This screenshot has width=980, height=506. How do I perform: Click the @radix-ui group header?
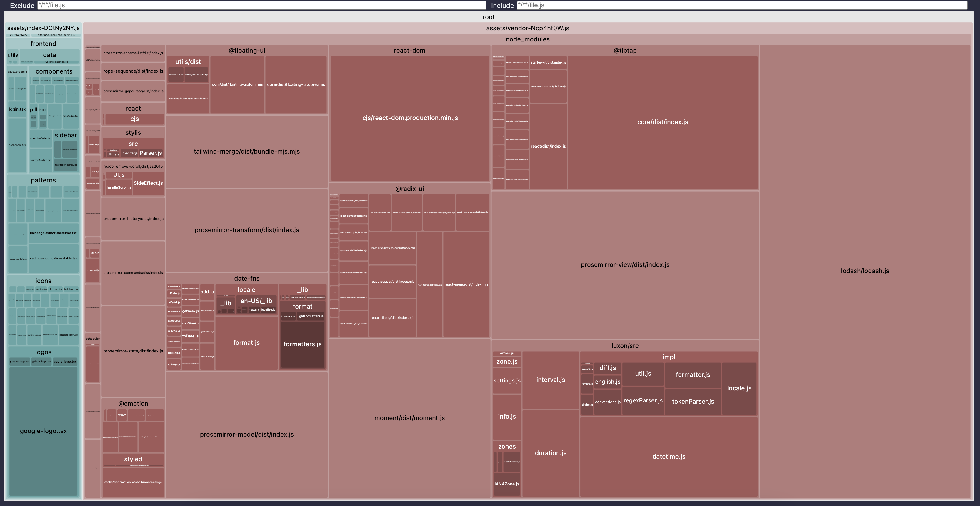tap(409, 189)
